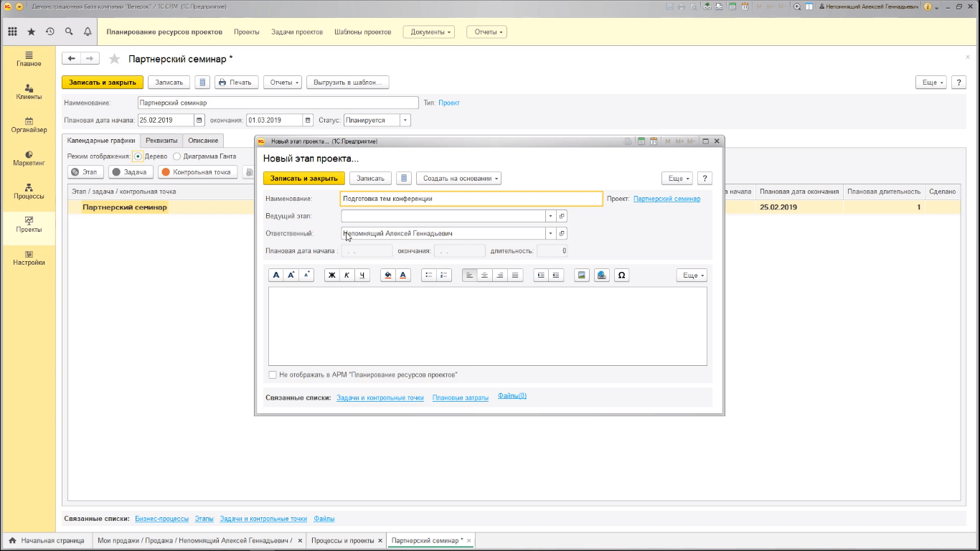The height and width of the screenshot is (551, 980).
Task: Open the calculator icon in main title bar
Action: pos(732,6)
